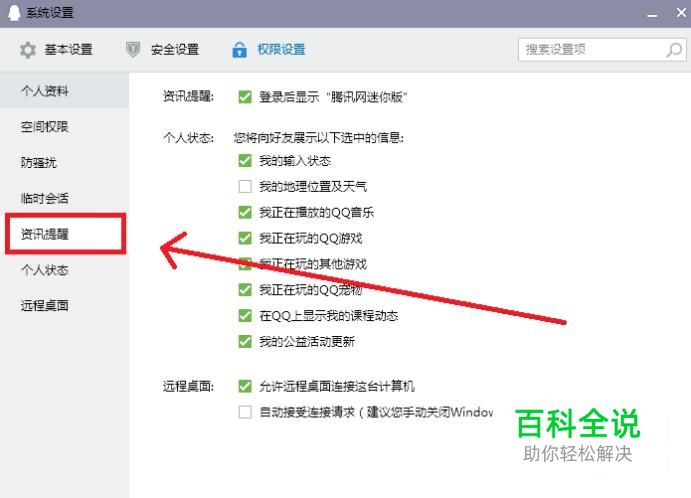Uncheck 登录后显示腾讯网迷你版 option

[245, 97]
